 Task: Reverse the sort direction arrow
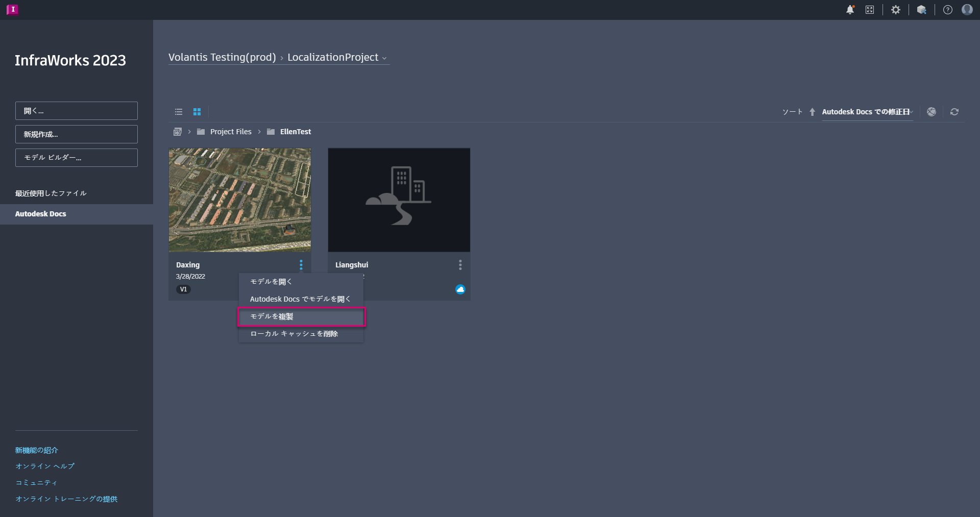[x=812, y=112]
